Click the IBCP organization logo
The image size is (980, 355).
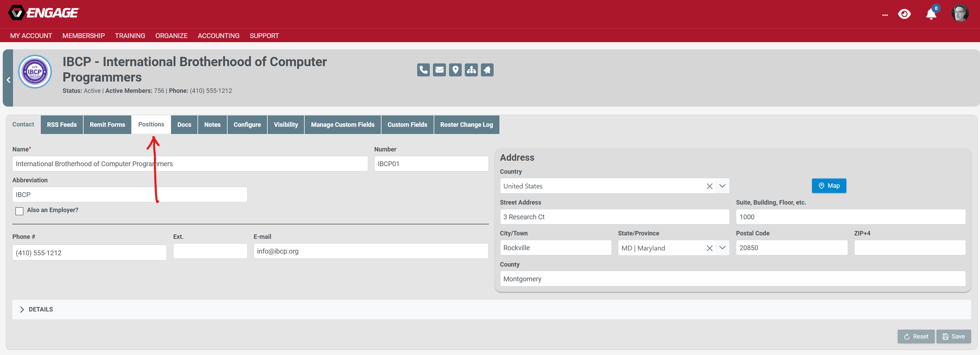pos(35,72)
